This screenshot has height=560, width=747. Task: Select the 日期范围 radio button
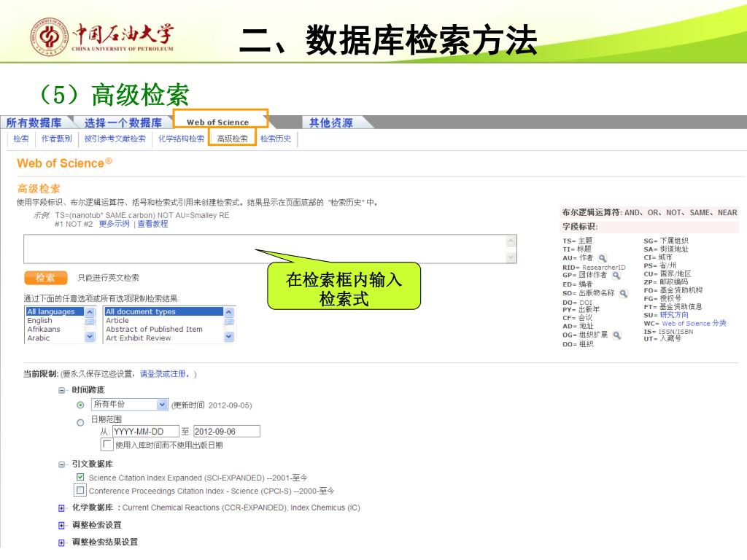click(80, 422)
